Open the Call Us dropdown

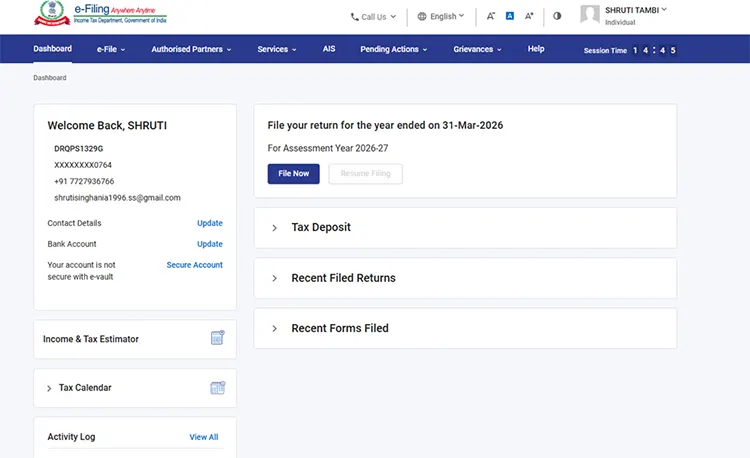[x=374, y=17]
